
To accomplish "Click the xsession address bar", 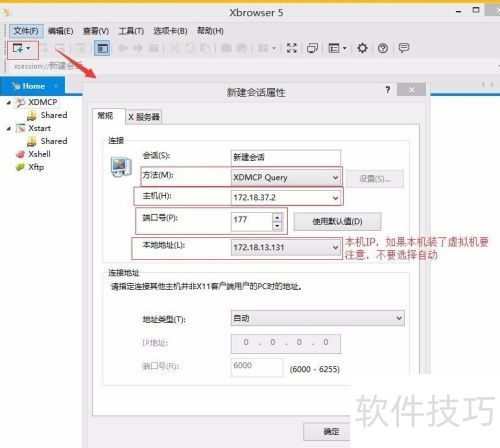I will click(250, 66).
